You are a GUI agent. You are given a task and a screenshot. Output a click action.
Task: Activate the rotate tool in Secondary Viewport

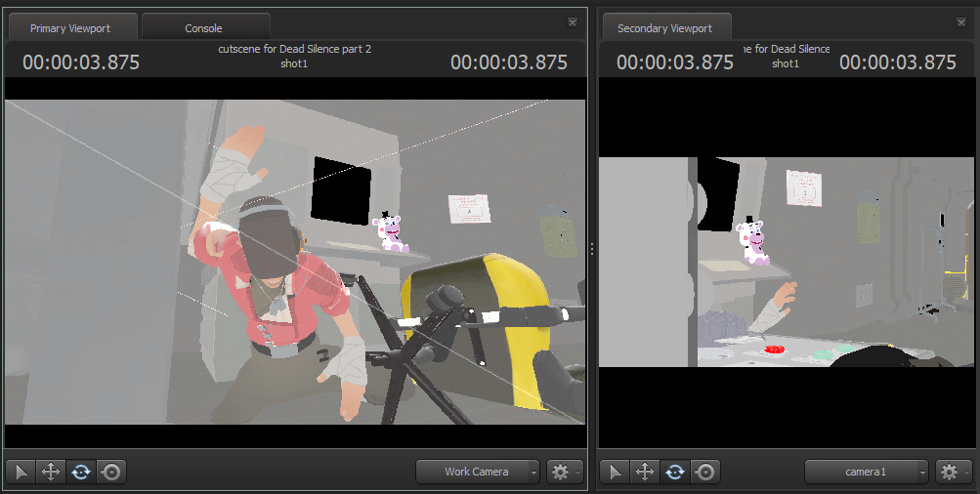click(x=675, y=473)
